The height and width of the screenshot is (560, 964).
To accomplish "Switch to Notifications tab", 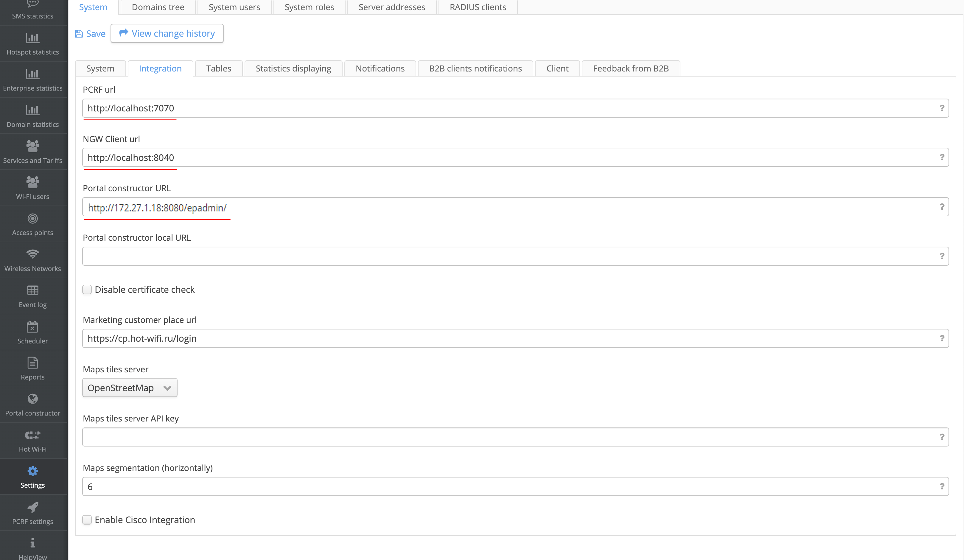I will point(380,69).
